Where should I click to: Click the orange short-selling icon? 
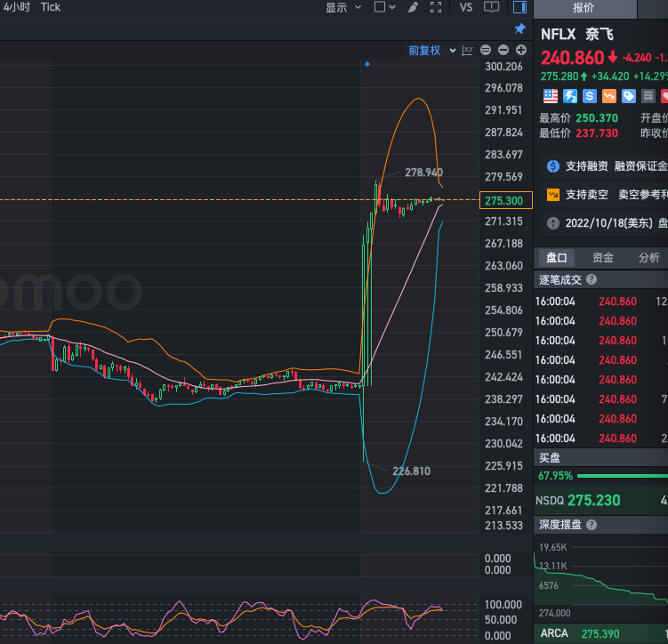pos(609,96)
